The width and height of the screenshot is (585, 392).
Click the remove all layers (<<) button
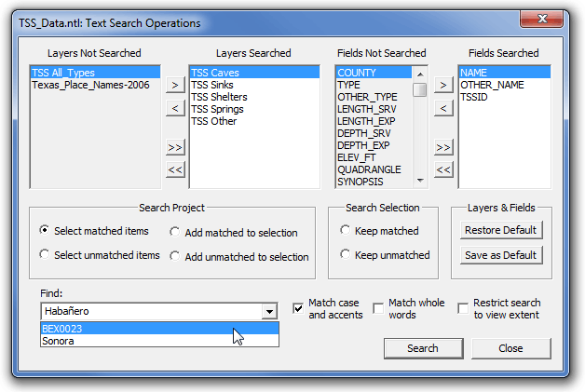pyautogui.click(x=174, y=169)
